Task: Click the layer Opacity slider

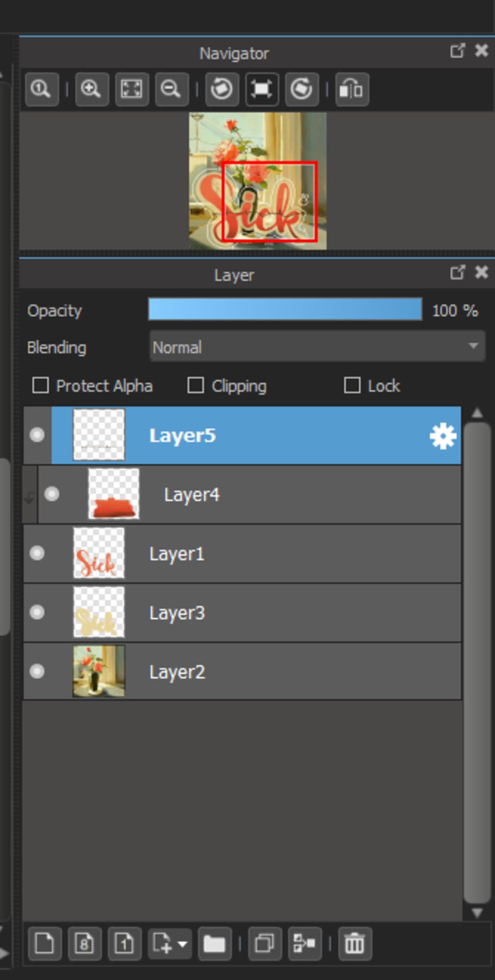Action: click(x=285, y=309)
